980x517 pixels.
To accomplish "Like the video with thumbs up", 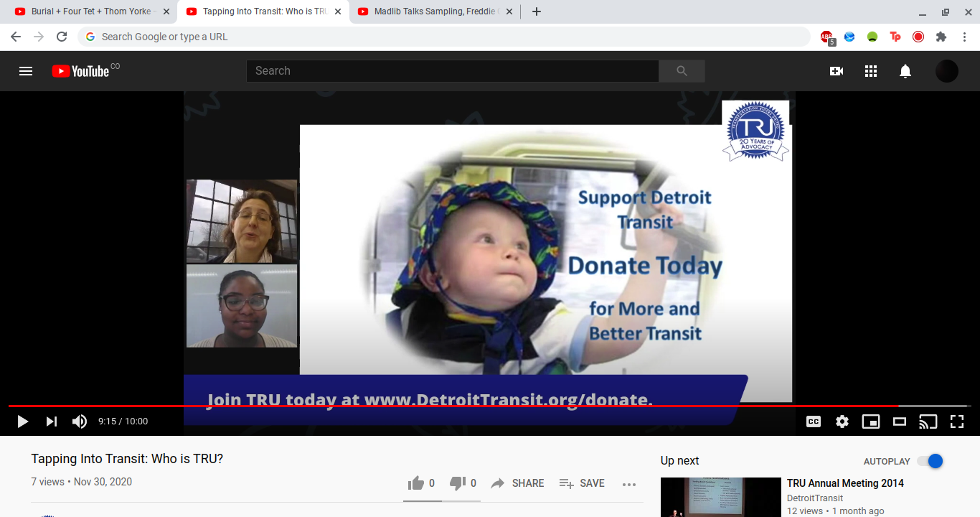I will click(x=416, y=483).
